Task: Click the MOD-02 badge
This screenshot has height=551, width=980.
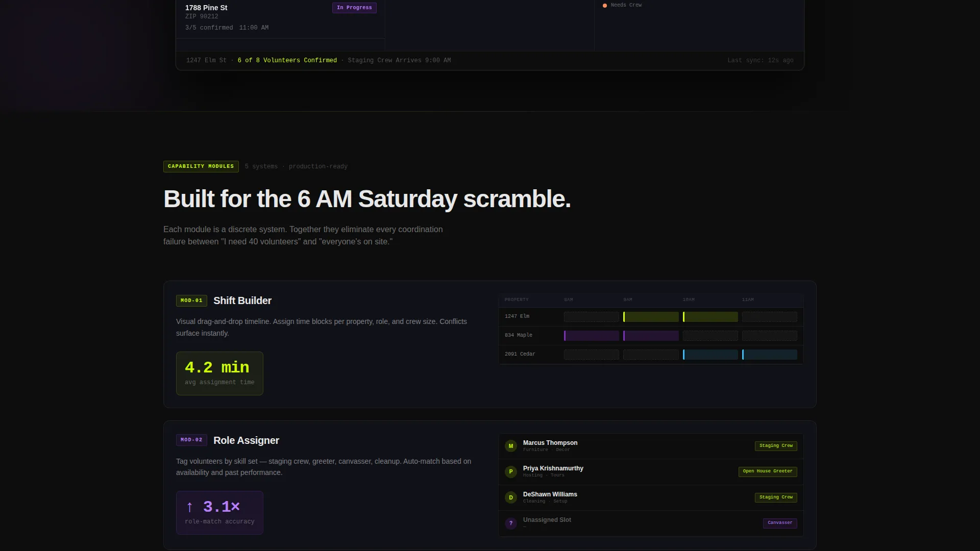Action: coord(191,440)
